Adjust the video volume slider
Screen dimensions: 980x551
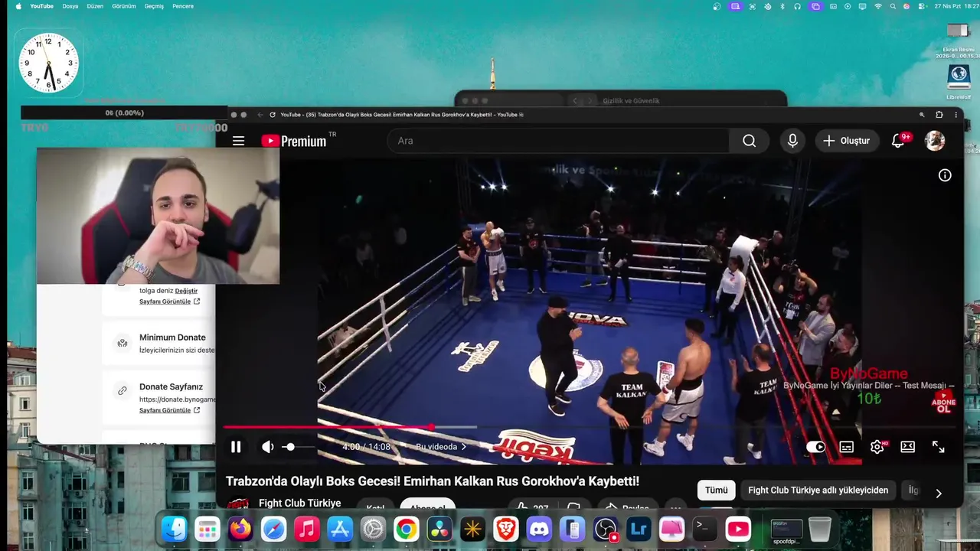pos(299,447)
